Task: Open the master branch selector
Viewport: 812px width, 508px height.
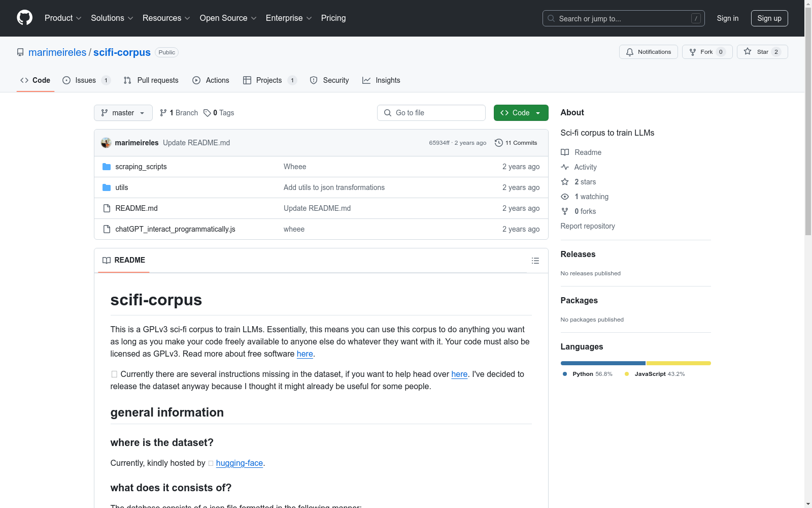Action: [123, 113]
